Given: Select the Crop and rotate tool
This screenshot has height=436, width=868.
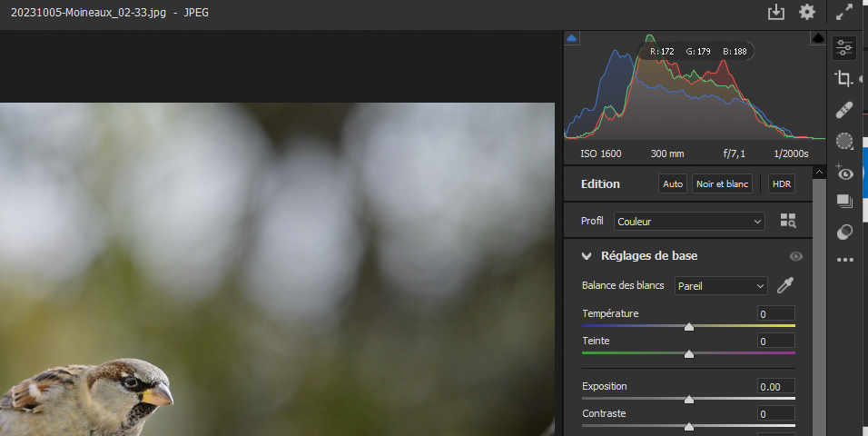Looking at the screenshot, I should pyautogui.click(x=843, y=79).
